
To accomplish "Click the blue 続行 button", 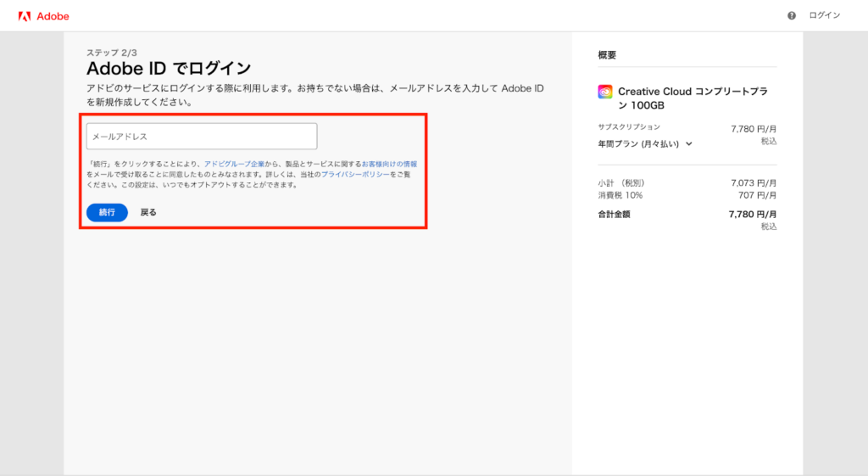I will [x=107, y=212].
